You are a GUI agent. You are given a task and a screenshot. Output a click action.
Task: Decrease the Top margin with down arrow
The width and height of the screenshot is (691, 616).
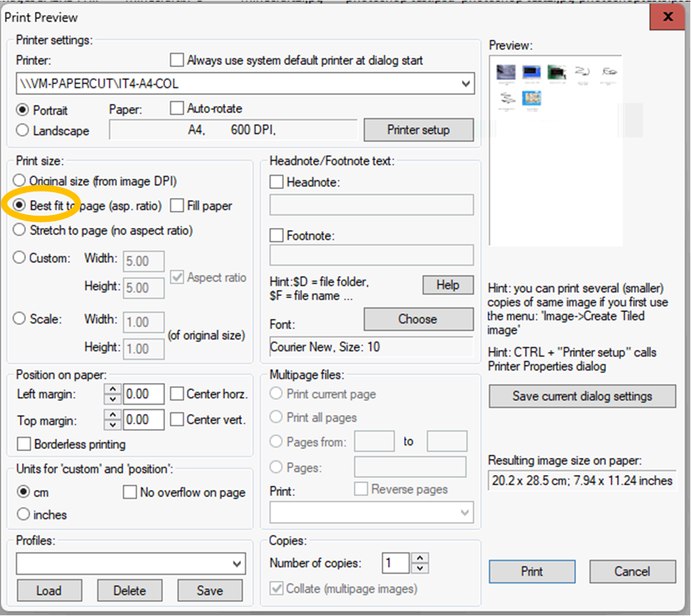tap(112, 425)
